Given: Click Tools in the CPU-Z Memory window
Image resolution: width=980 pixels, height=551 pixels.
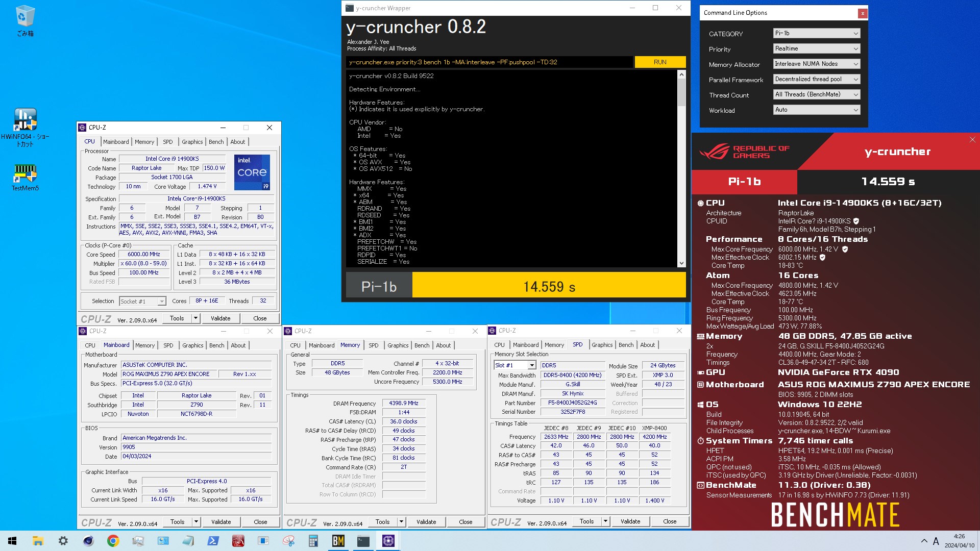Looking at the screenshot, I should pyautogui.click(x=382, y=521).
